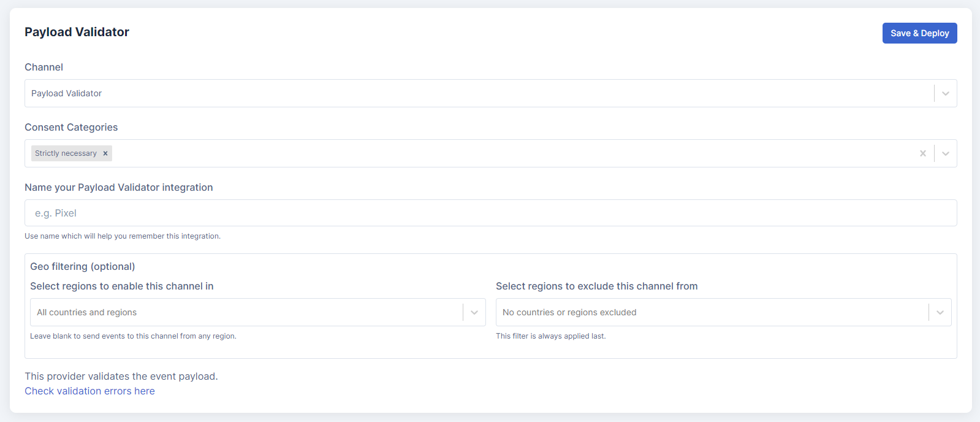Open the exclude regions chevron arrow

940,312
